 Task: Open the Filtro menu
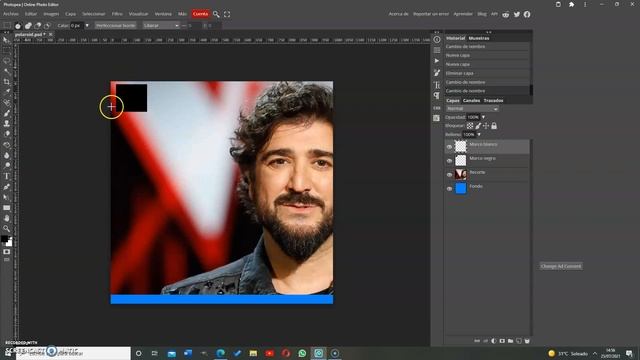point(117,14)
